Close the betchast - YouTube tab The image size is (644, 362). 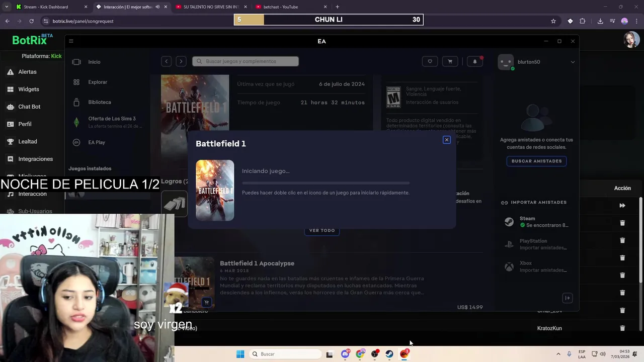click(325, 7)
